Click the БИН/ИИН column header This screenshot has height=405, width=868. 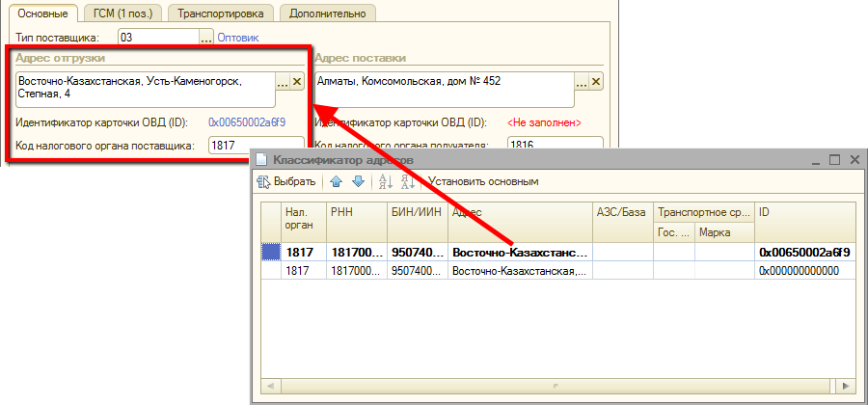coord(417,211)
